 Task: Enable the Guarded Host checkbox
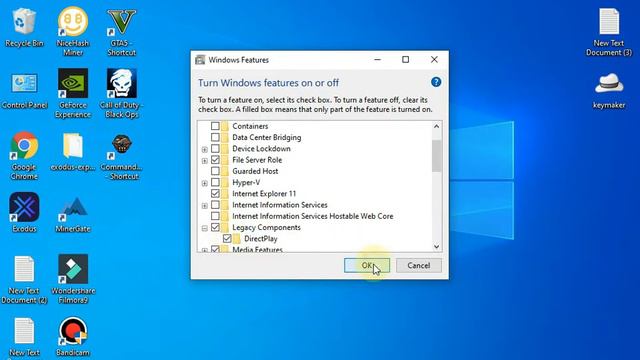click(215, 171)
